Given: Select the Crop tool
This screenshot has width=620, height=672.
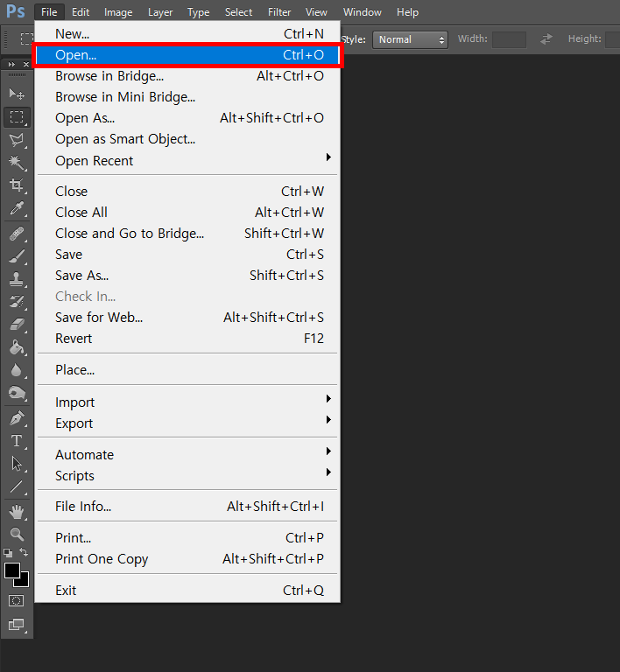Looking at the screenshot, I should click(x=17, y=185).
